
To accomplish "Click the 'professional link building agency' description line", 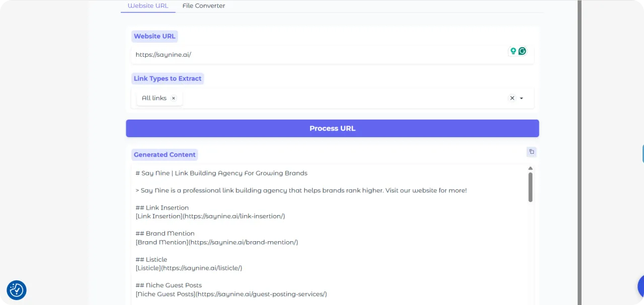I will click(301, 190).
